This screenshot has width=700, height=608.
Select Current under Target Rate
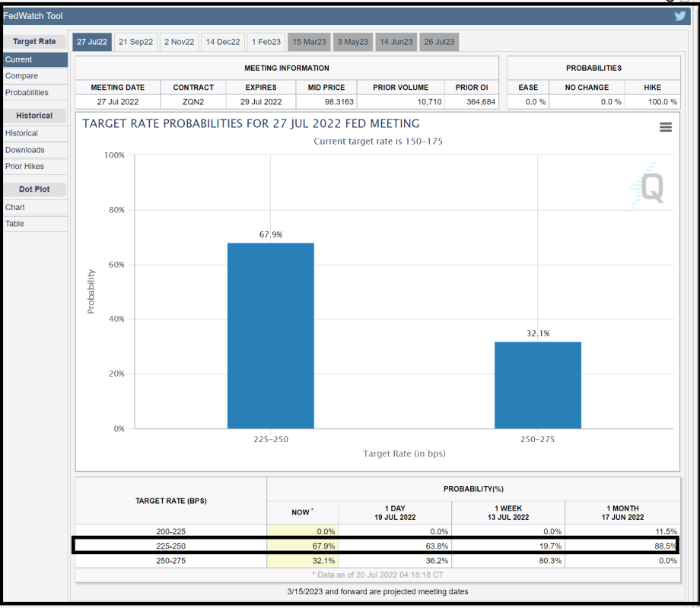click(19, 59)
